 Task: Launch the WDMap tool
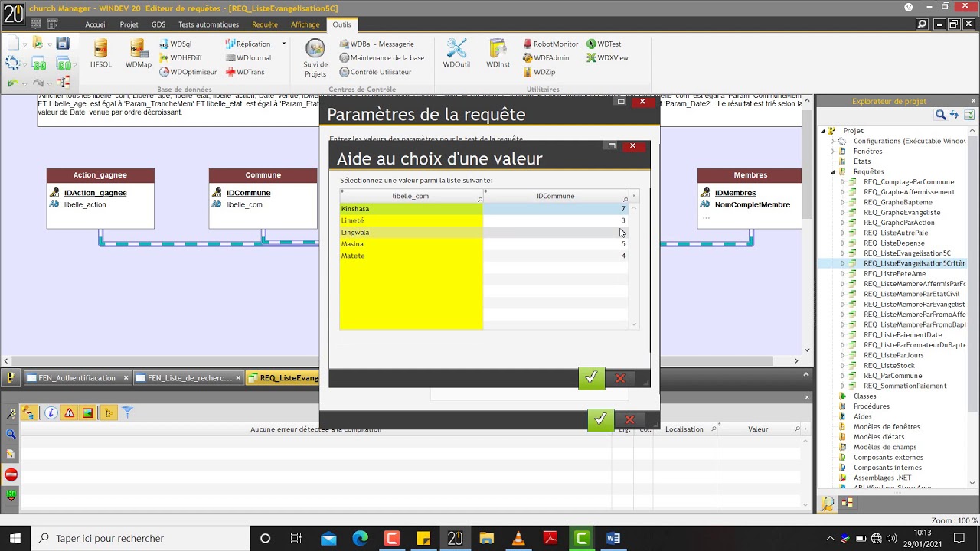(138, 53)
